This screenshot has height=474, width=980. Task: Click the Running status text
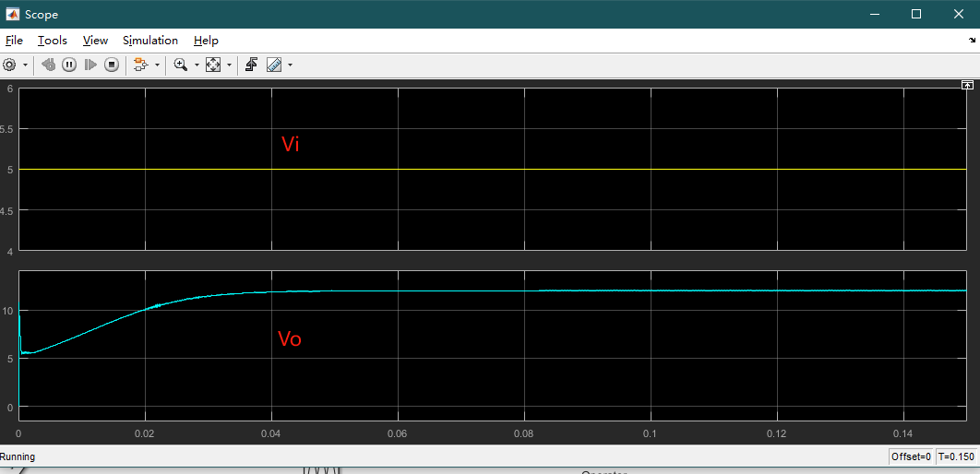coord(18,456)
